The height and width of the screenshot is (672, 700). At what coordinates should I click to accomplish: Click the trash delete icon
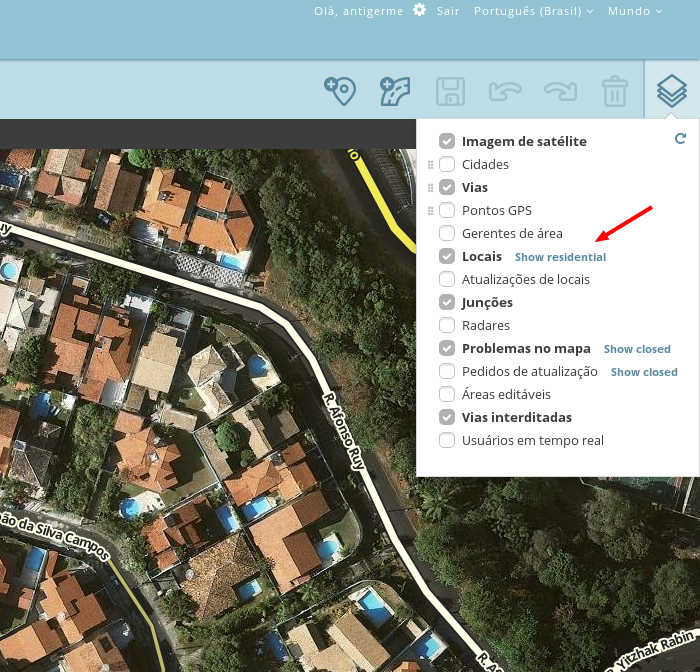pos(614,91)
